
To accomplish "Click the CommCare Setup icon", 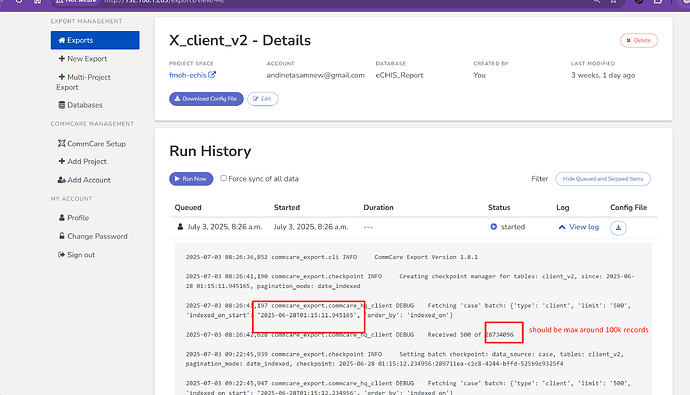I will [x=62, y=143].
